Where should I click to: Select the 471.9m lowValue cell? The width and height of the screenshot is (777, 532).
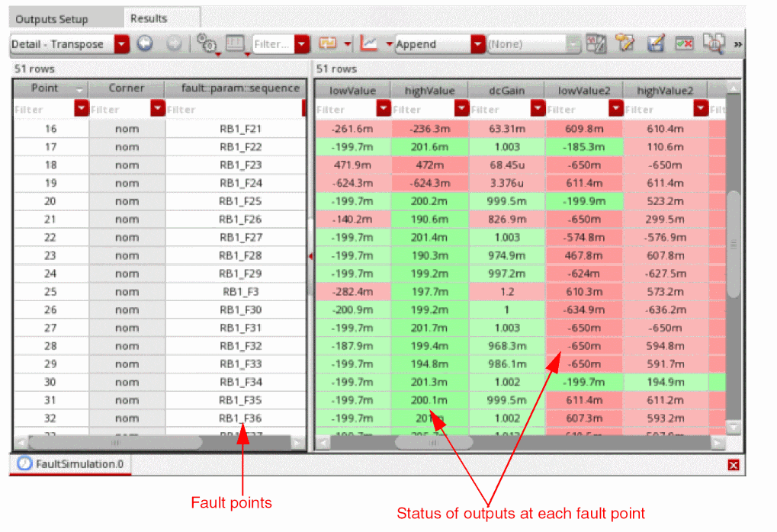click(x=353, y=165)
